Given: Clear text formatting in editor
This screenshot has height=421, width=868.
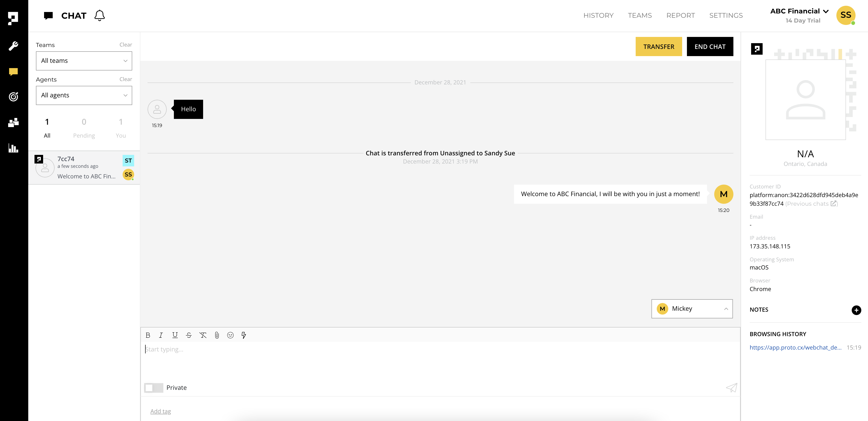Looking at the screenshot, I should [x=203, y=335].
